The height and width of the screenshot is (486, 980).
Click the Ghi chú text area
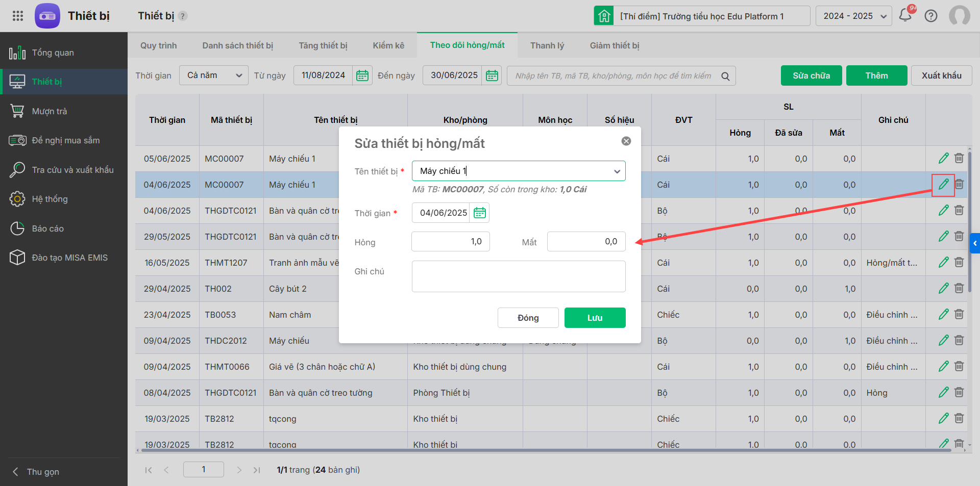point(518,276)
